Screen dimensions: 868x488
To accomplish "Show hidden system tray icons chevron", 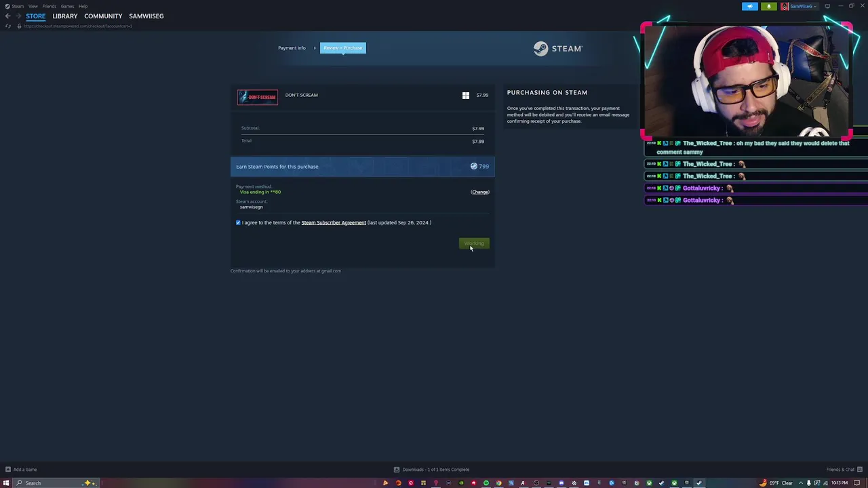I will point(800,483).
